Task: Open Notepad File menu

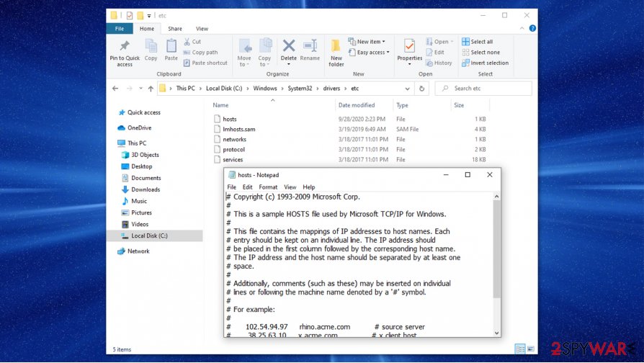Action: point(232,187)
